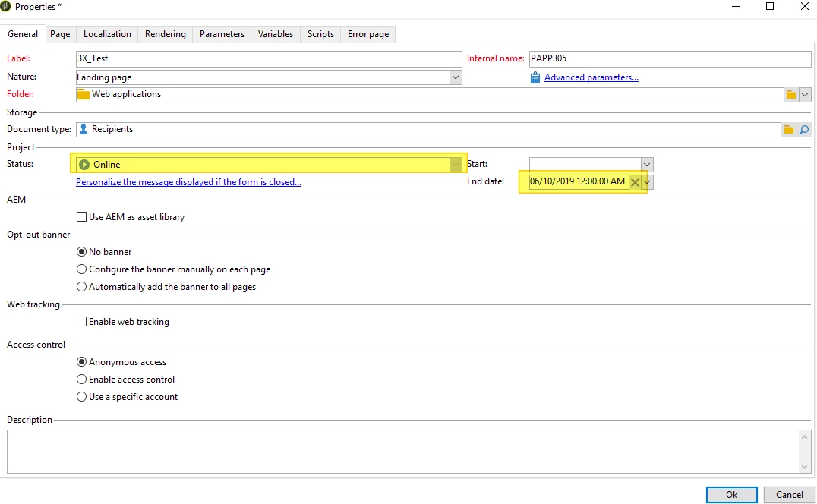Image resolution: width=817 pixels, height=504 pixels.
Task: Select Automatically add the banner option
Action: pos(82,286)
